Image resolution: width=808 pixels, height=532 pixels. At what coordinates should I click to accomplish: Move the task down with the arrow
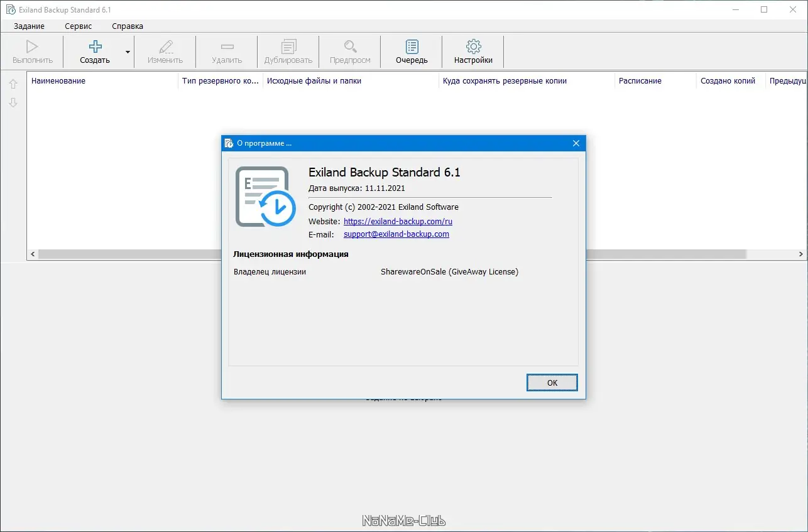click(13, 102)
